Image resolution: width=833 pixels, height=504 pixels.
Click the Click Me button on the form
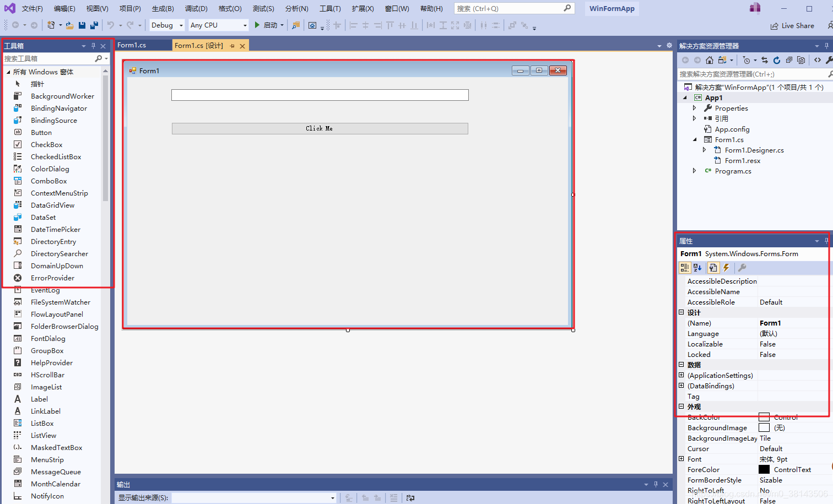tap(320, 128)
